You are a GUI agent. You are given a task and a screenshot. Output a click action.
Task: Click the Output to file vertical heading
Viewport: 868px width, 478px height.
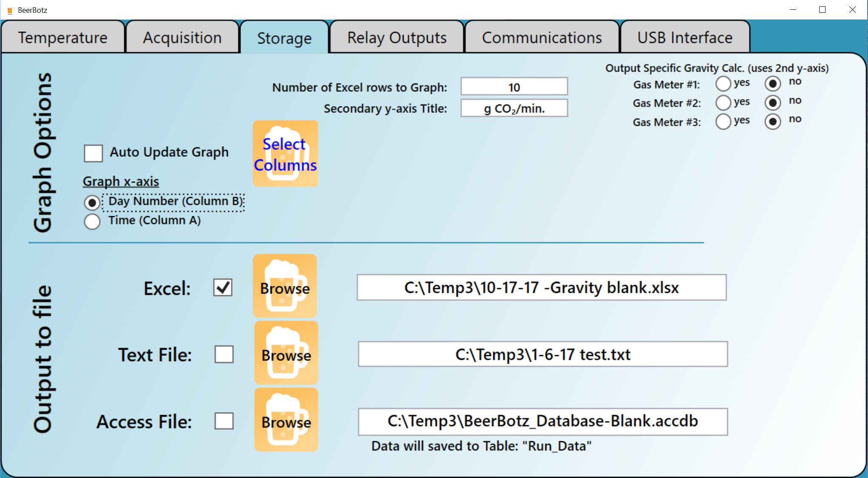(x=43, y=359)
